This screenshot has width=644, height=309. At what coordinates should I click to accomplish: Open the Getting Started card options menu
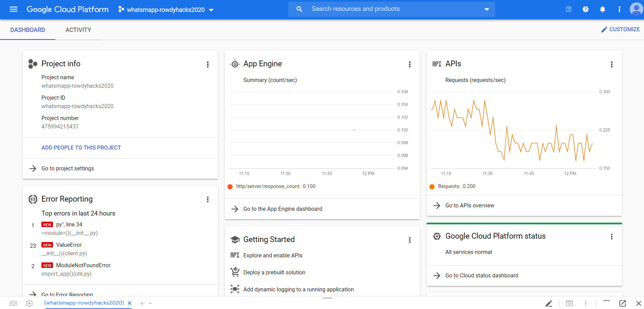click(410, 240)
